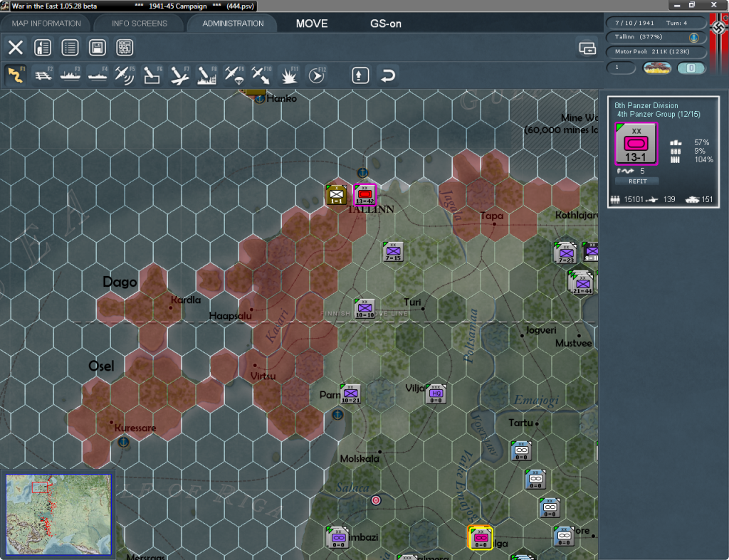Click the REFIT button for 8th Panzer Division
Viewport: 729px width, 560px height.
point(637,181)
